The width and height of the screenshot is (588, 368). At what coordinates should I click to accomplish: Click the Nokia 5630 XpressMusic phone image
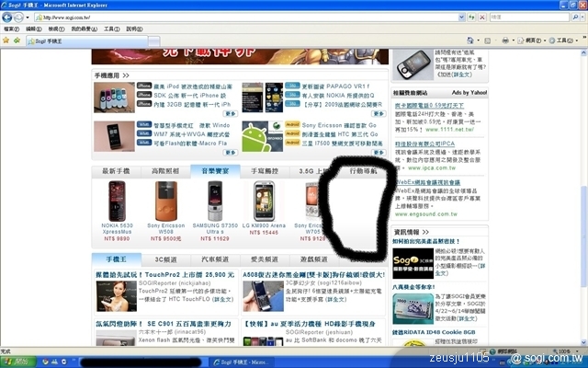click(x=117, y=201)
